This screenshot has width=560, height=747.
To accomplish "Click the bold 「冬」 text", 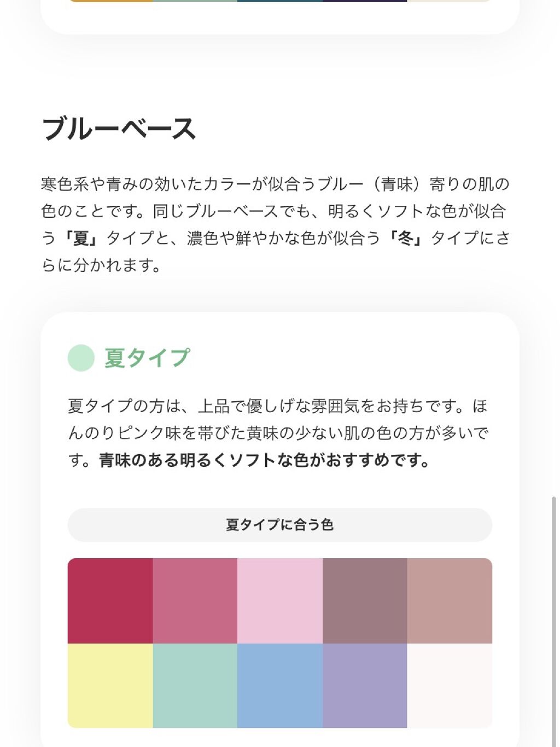I will coord(405,238).
